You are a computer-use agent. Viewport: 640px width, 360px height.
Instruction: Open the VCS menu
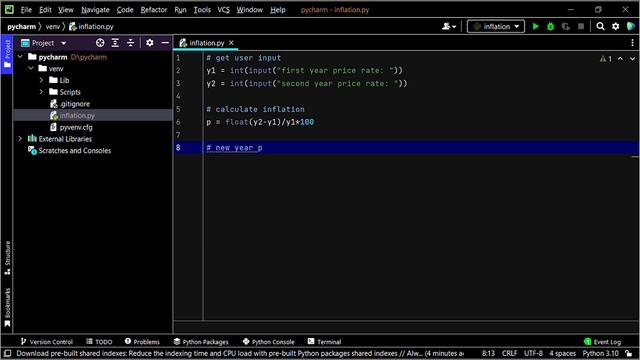coord(223,9)
